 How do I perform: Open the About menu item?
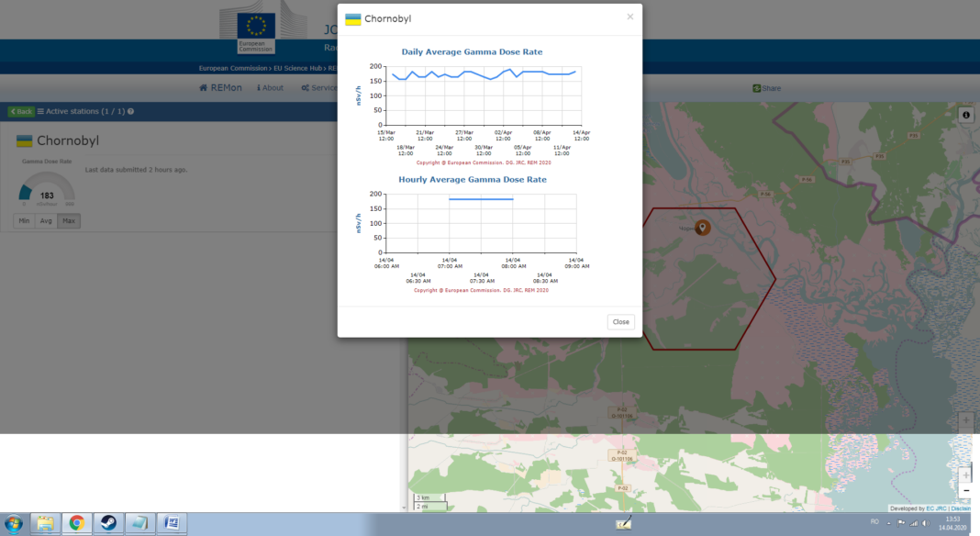point(270,88)
